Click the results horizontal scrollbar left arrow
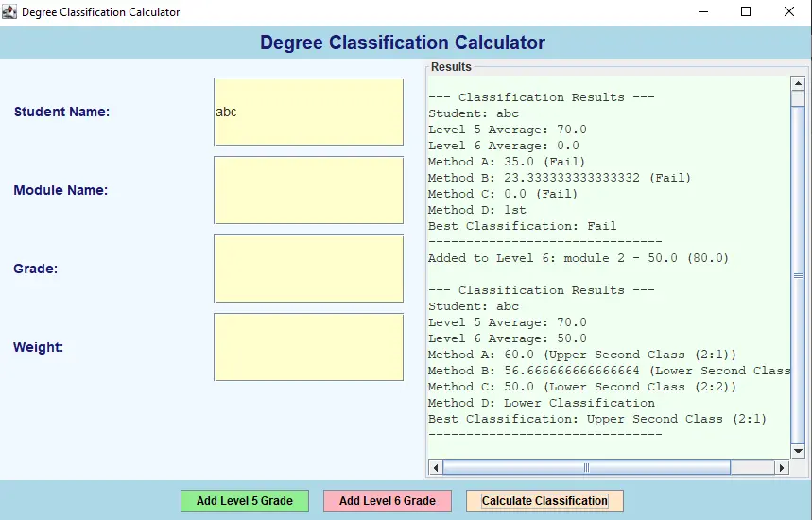Viewport: 812px width, 520px height. [x=436, y=468]
